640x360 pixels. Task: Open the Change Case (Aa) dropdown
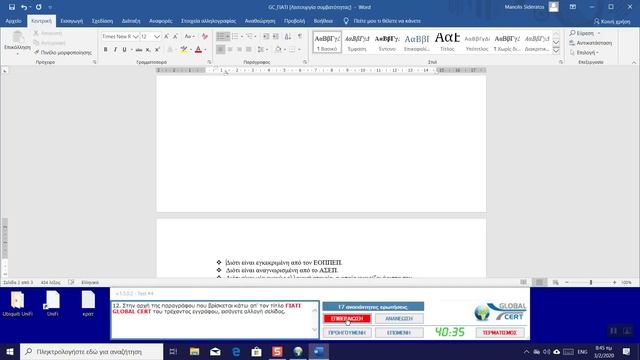(189, 37)
